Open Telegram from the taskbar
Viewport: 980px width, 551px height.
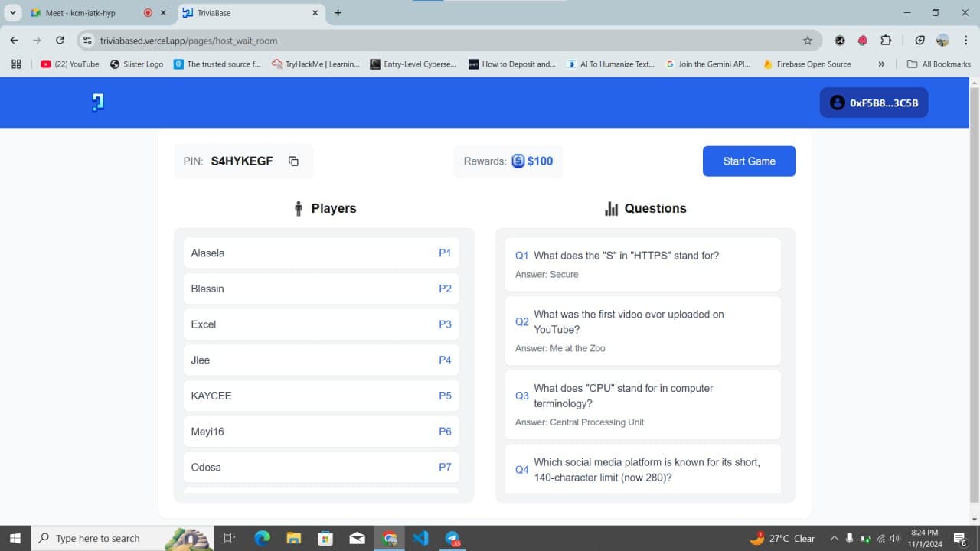[452, 538]
